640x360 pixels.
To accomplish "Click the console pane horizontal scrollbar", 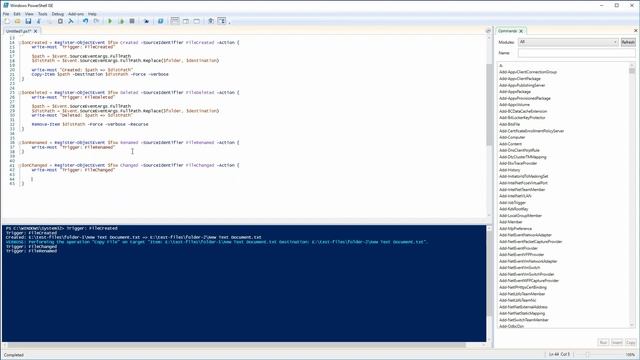I will [x=244, y=345].
